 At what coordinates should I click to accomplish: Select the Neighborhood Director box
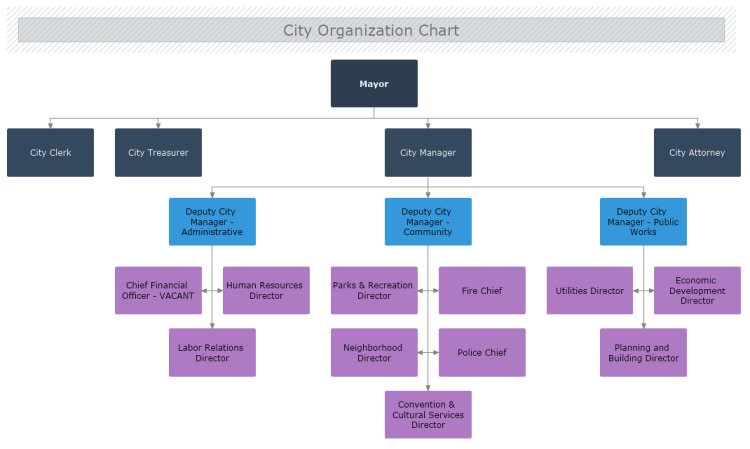[x=374, y=352]
